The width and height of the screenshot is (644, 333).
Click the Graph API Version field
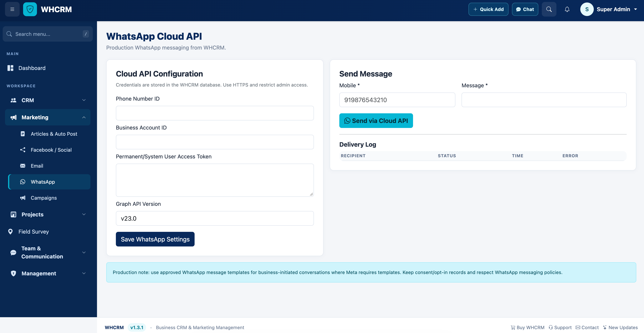click(215, 218)
